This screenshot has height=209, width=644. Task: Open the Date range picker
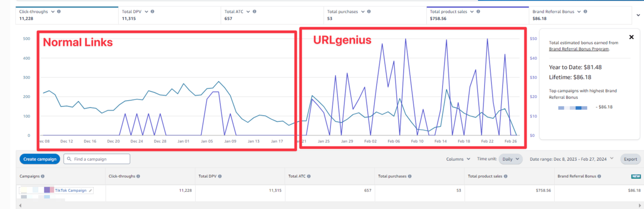tap(572, 159)
